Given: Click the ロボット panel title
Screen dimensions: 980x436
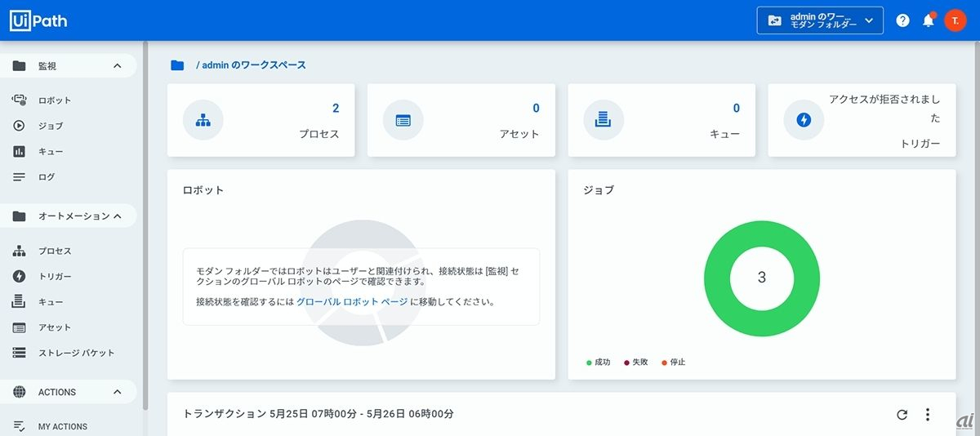Looking at the screenshot, I should click(203, 190).
